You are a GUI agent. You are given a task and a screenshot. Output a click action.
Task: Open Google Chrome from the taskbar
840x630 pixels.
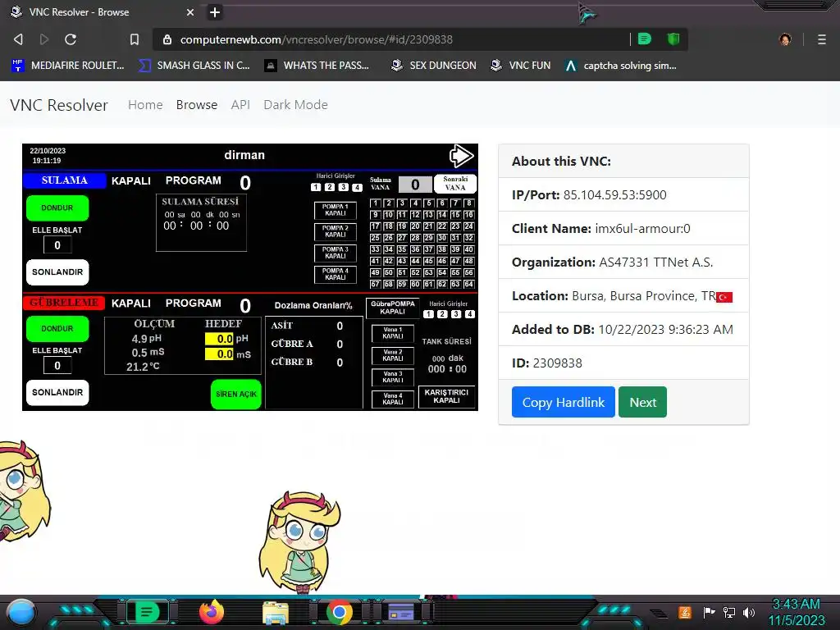click(x=339, y=613)
